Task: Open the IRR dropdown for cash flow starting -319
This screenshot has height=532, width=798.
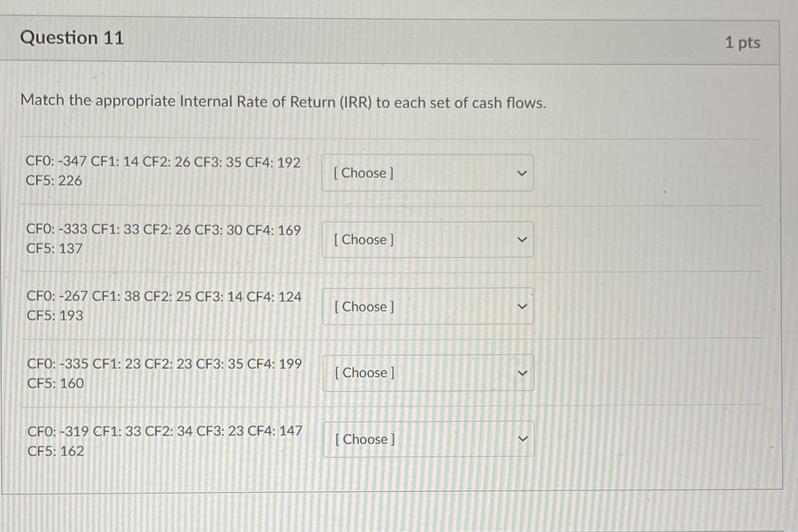Action: tap(428, 440)
